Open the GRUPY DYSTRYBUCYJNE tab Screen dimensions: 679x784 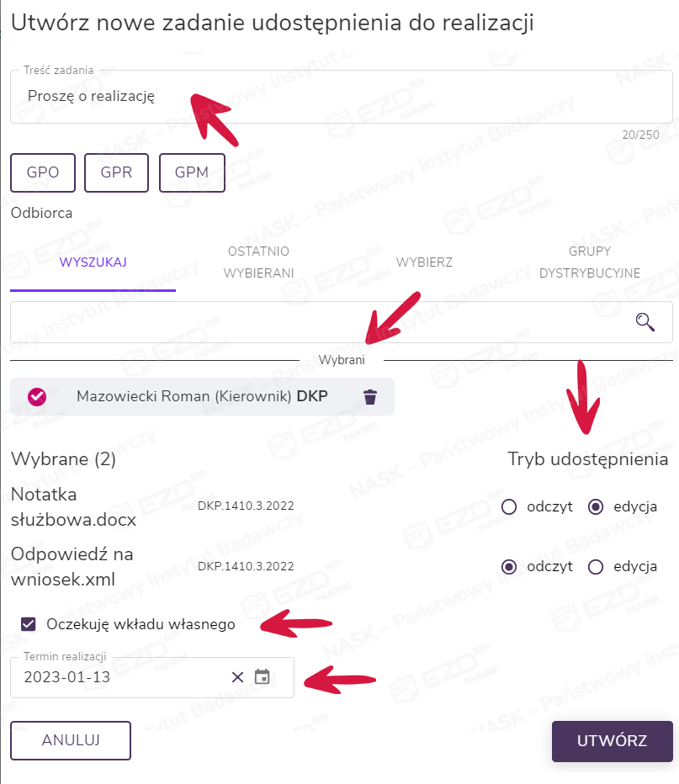[x=590, y=262]
